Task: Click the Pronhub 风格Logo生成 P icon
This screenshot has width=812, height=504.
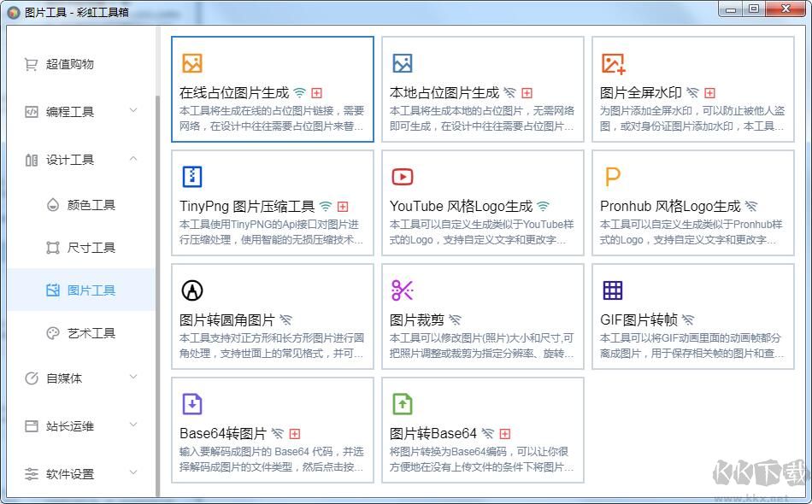Action: tap(612, 177)
